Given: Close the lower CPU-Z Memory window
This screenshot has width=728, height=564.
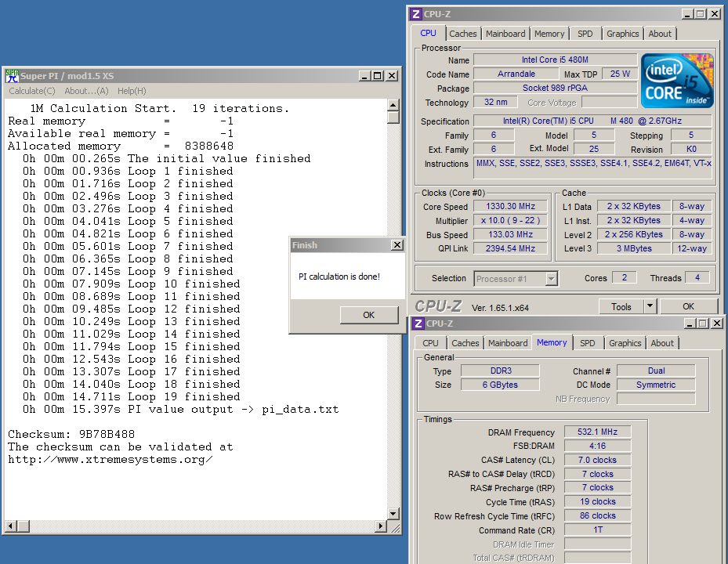Looking at the screenshot, I should pyautogui.click(x=717, y=324).
